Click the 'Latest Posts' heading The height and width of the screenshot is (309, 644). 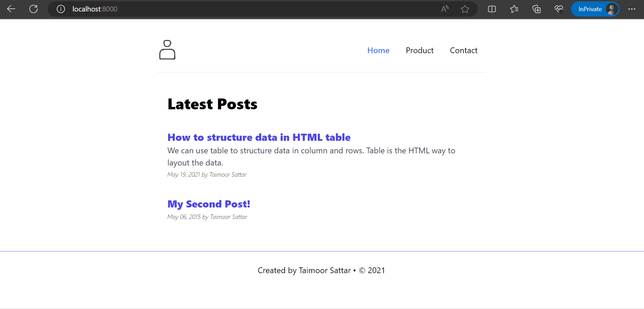click(x=212, y=104)
